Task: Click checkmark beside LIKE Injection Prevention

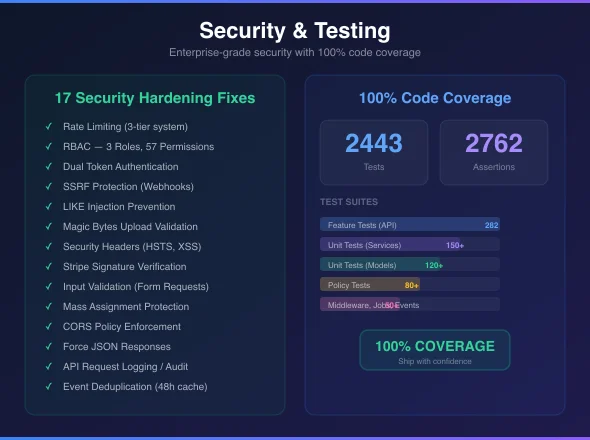Action: click(x=49, y=206)
